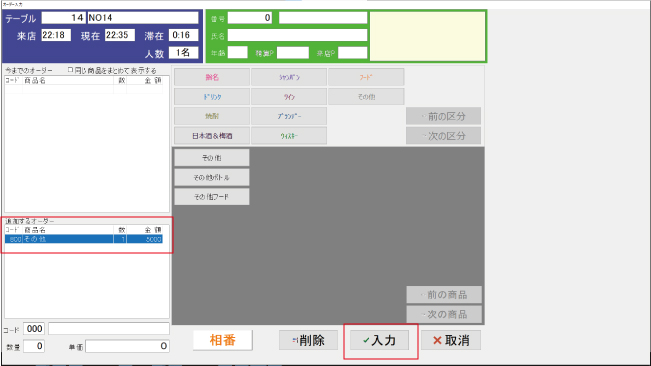Click the table number field showing 14
Screen dimensions: 651x366
(x=64, y=18)
